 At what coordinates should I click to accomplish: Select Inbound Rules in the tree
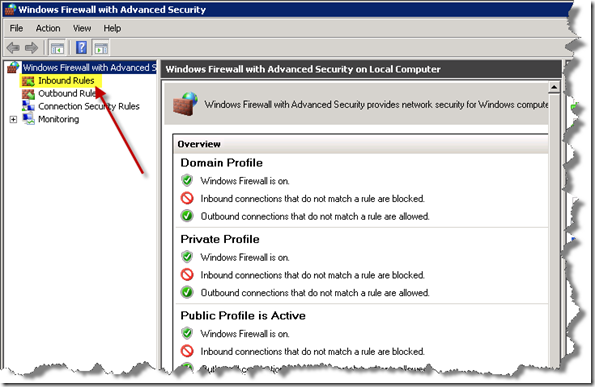[x=66, y=81]
